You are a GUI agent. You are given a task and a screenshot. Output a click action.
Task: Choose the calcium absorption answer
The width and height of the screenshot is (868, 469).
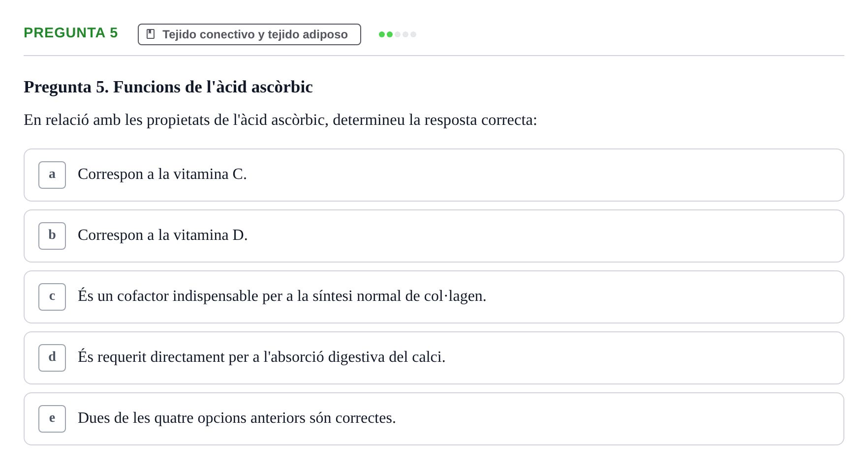pyautogui.click(x=434, y=358)
